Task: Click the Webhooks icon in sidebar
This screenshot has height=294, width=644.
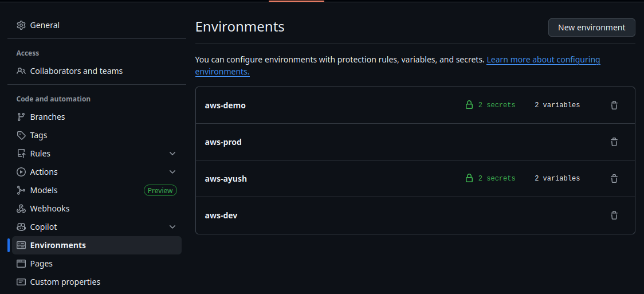Action: coord(21,209)
